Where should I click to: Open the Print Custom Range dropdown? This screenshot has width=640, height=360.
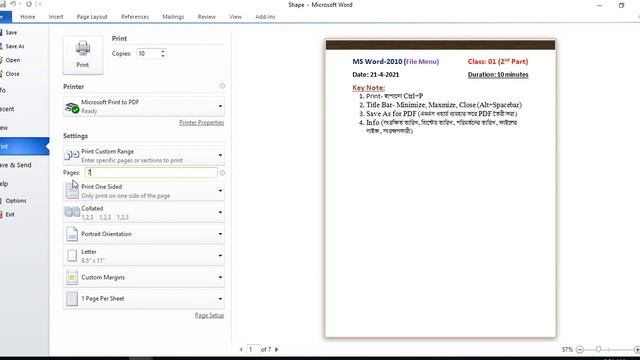coord(144,156)
